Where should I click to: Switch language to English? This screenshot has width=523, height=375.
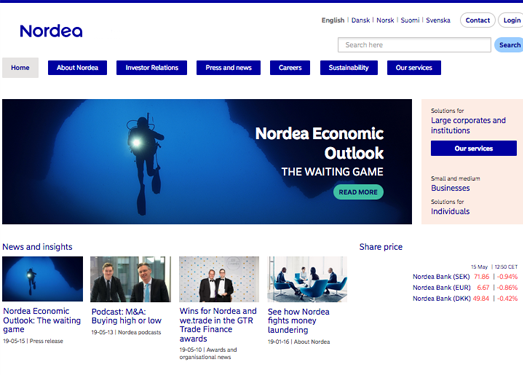[333, 20]
